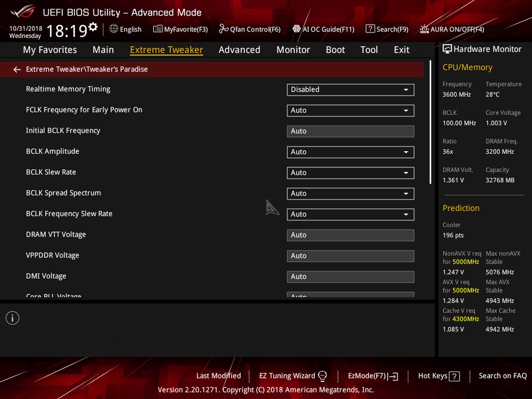
Task: Click the globe language icon
Action: (x=114, y=29)
